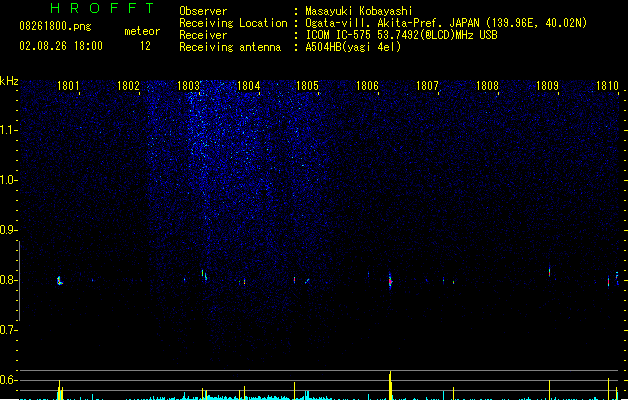Click the 1802 time marker
This screenshot has height=400, width=629.
[128, 86]
